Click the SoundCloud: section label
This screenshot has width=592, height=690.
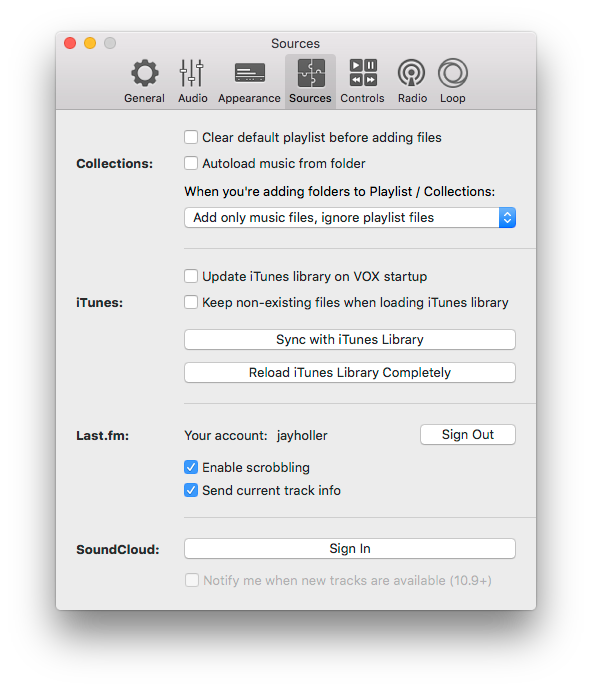118,550
